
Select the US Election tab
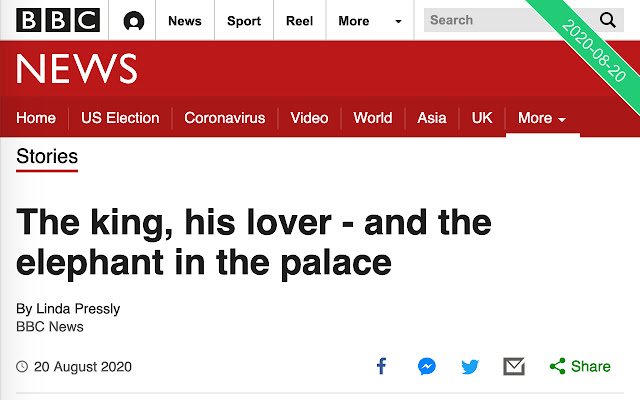pyautogui.click(x=120, y=118)
